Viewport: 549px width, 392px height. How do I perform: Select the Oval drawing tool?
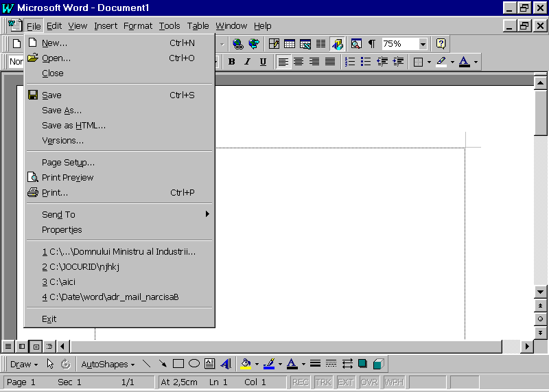(194, 364)
